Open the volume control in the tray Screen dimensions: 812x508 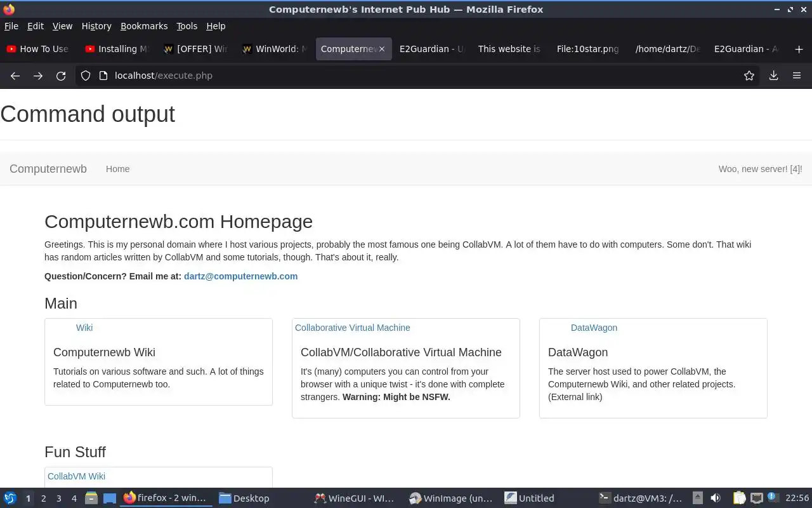click(716, 498)
